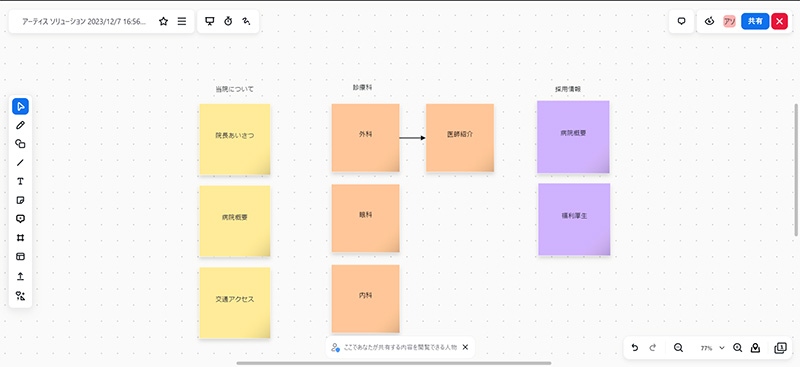The height and width of the screenshot is (367, 800).
Task: Toggle favorite star for this board
Action: pyautogui.click(x=163, y=21)
